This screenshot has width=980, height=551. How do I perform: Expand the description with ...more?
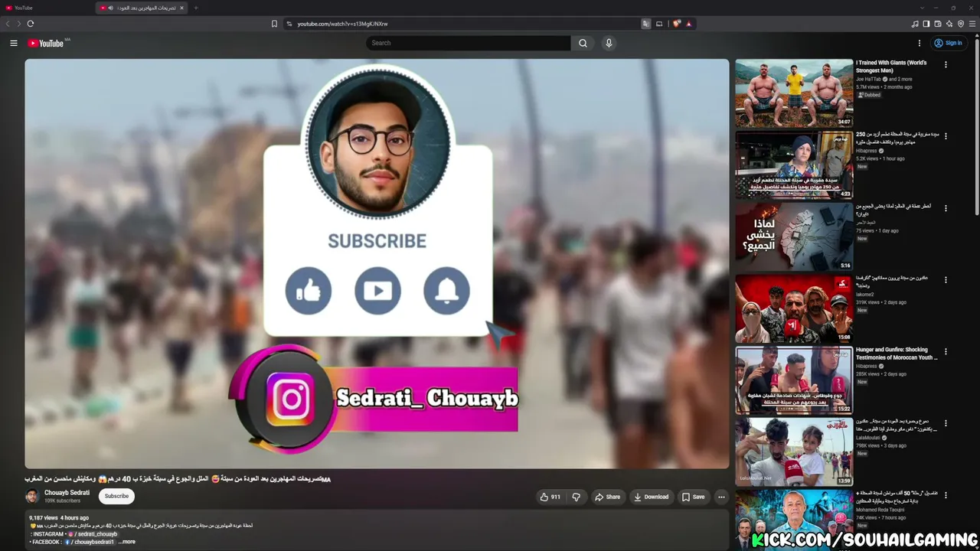tap(127, 542)
